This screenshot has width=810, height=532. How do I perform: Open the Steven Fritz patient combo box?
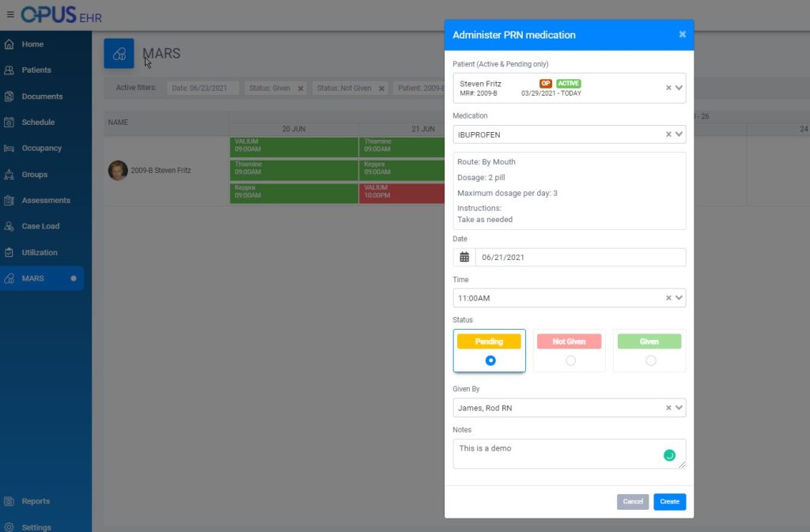tap(570, 89)
